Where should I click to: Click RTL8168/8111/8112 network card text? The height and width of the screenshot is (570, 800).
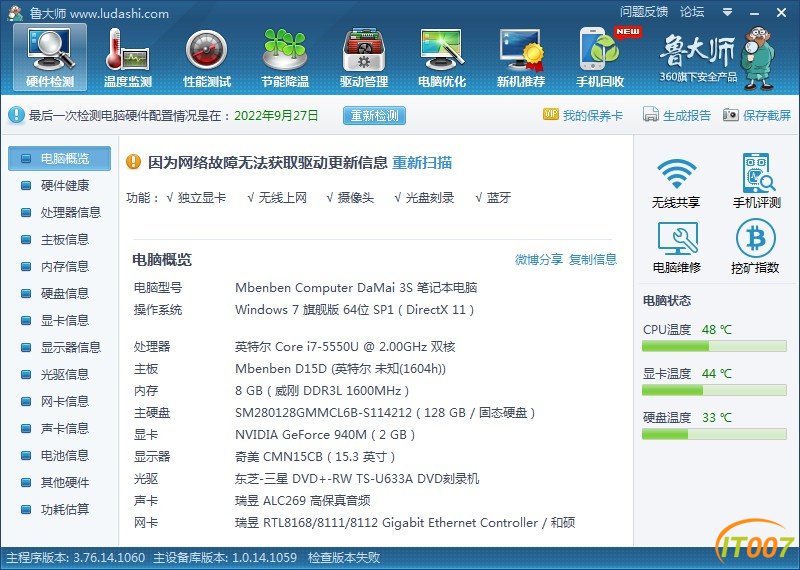(405, 523)
